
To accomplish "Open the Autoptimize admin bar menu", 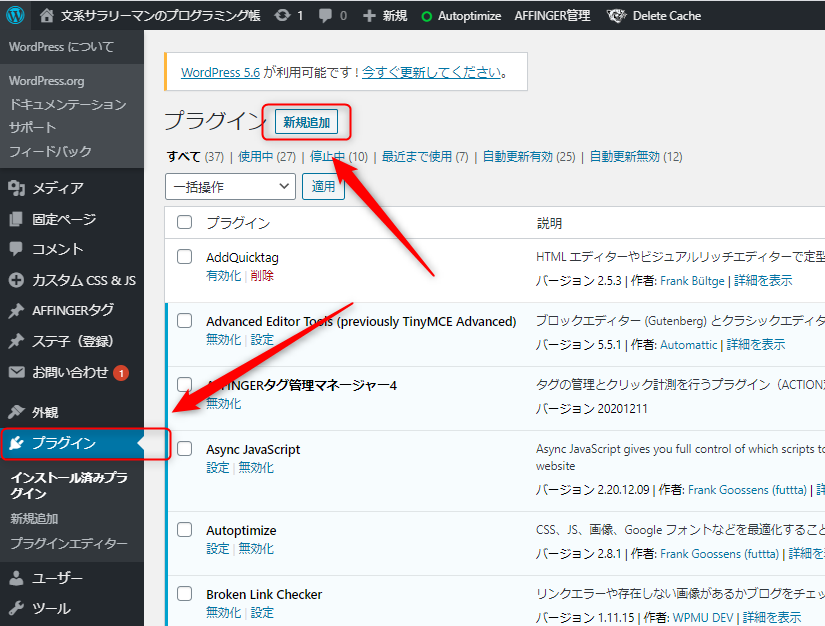I will [x=469, y=16].
